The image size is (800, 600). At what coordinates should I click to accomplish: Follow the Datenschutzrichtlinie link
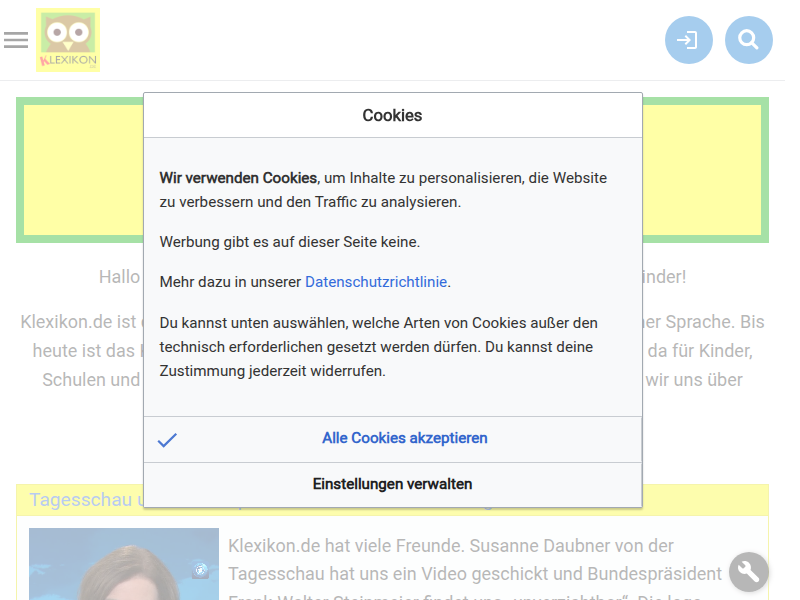point(376,282)
